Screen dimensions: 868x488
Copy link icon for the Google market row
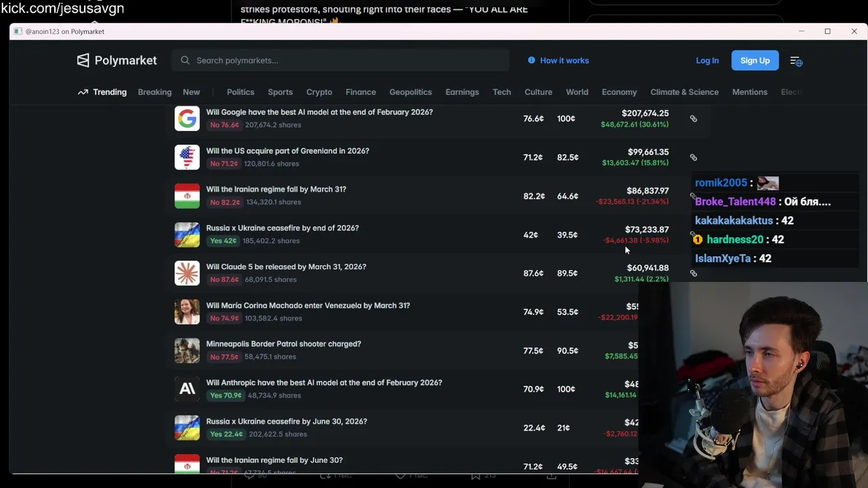[x=693, y=119]
